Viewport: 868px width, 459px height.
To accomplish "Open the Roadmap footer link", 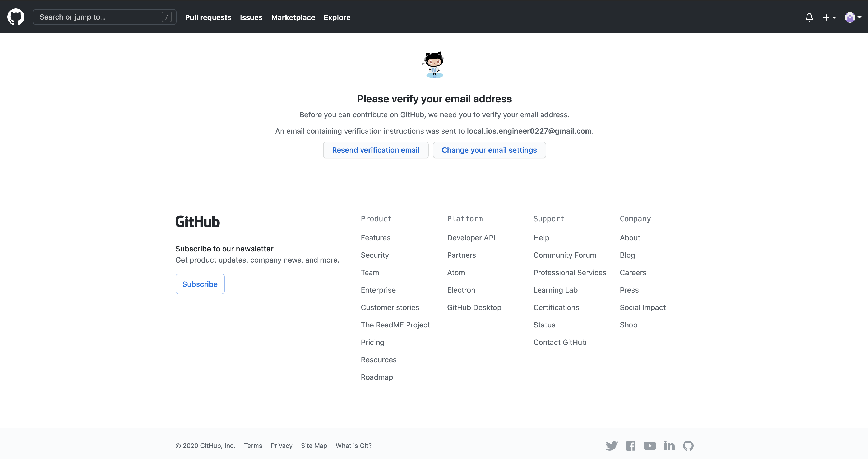I will [x=377, y=377].
